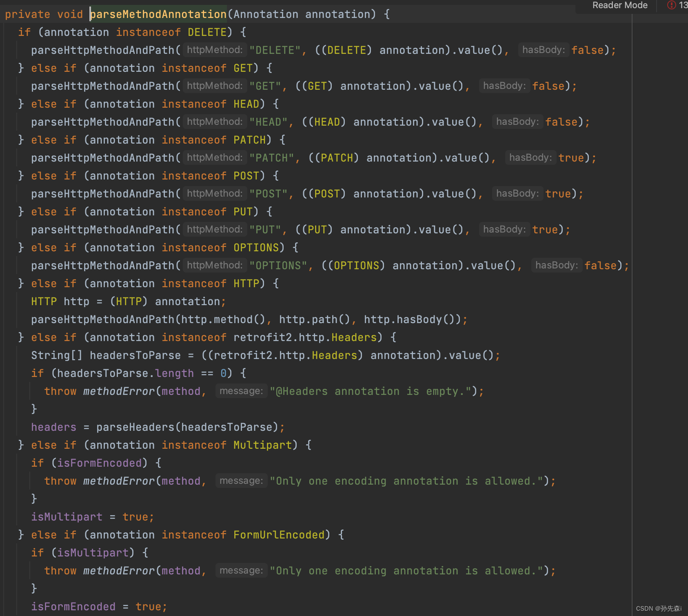688x616 pixels.
Task: Click the hasBody hint on the PATCH line
Action: click(530, 157)
